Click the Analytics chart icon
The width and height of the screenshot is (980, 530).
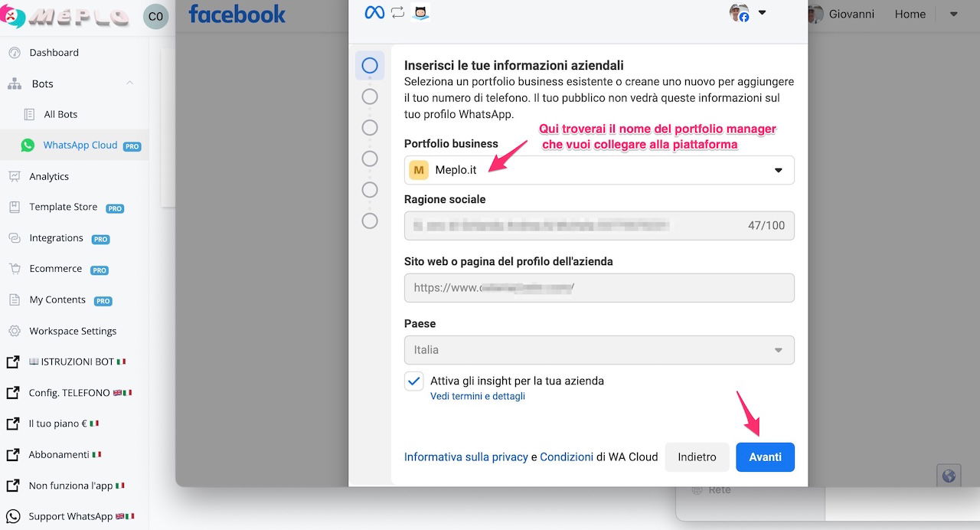point(15,176)
